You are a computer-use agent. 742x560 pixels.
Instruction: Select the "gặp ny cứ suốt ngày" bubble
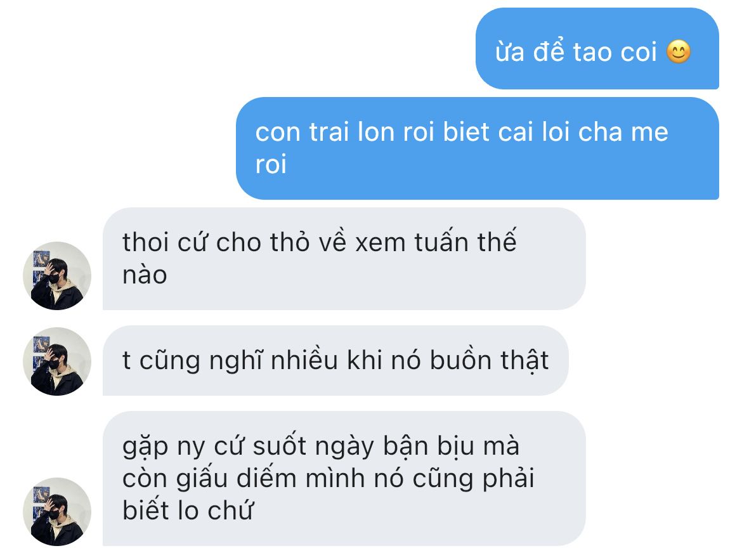coord(344,479)
